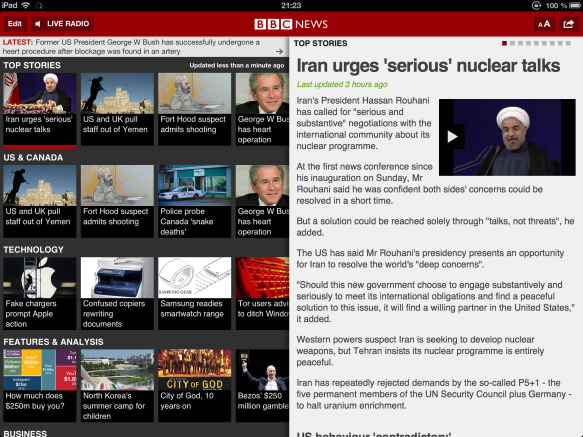The height and width of the screenshot is (437, 583).
Task: Tap 'Updated less than a minute ago' text
Action: tap(237, 65)
